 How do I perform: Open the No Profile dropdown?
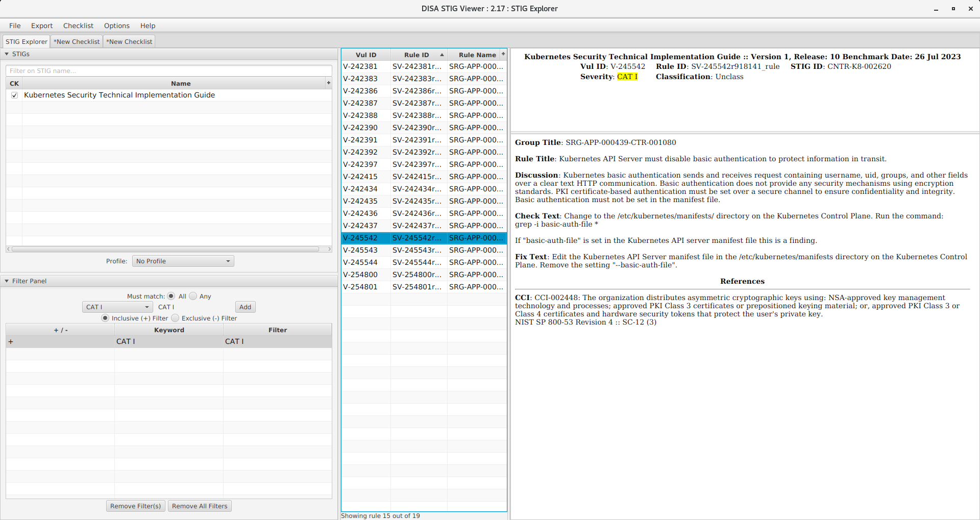183,261
